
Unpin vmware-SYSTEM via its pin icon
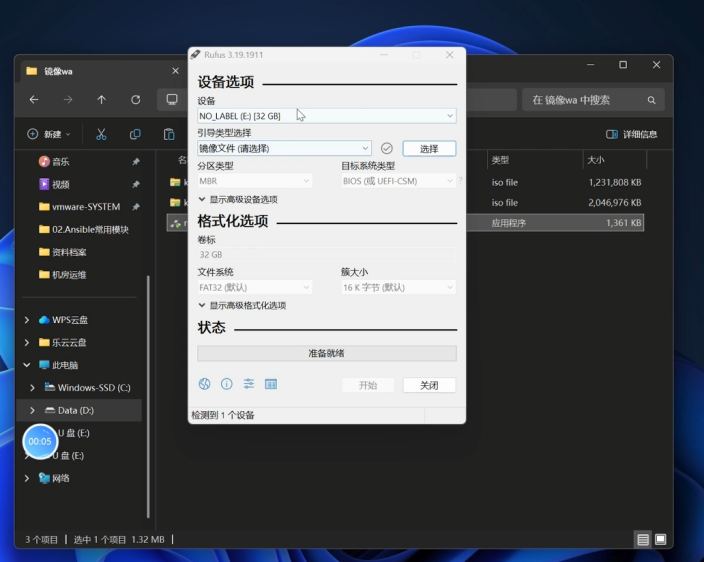click(x=136, y=207)
